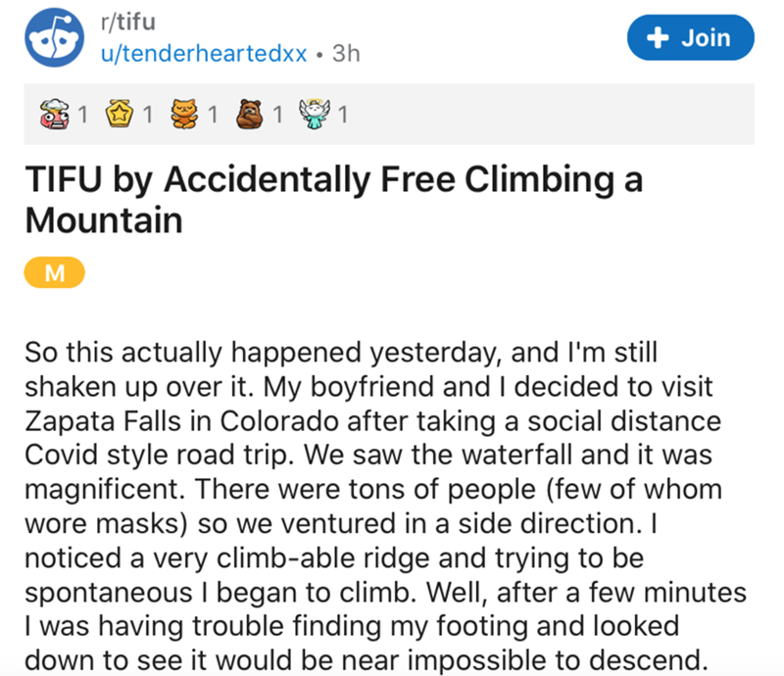Viewport: 784px width, 676px height.
Task: Click the winged angel award icon
Action: 315,117
